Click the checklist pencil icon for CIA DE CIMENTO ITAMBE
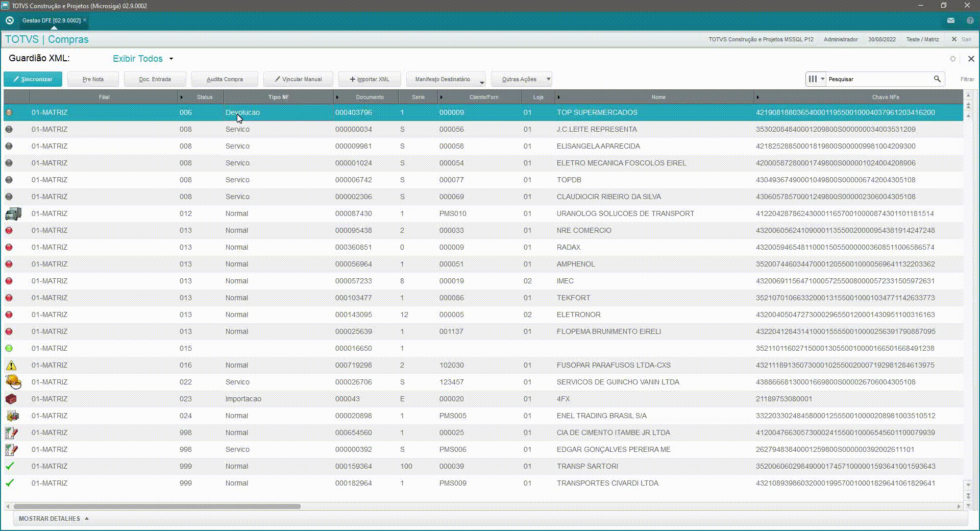980x531 pixels. [x=11, y=432]
